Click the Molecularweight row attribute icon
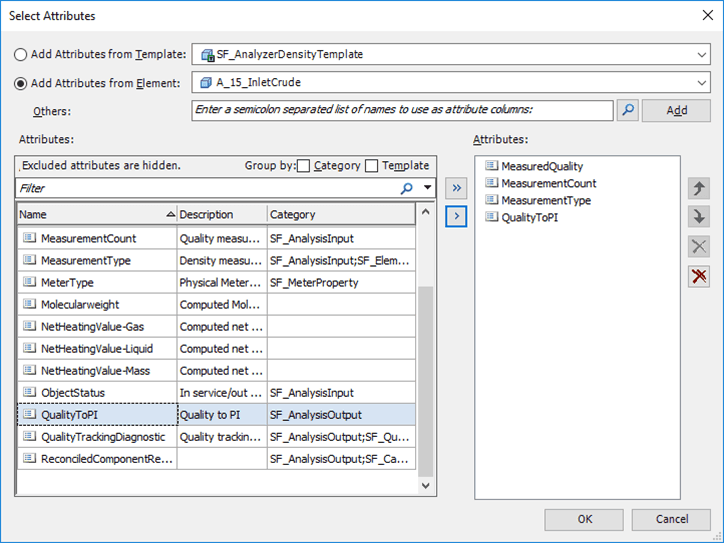The height and width of the screenshot is (543, 724). click(30, 304)
